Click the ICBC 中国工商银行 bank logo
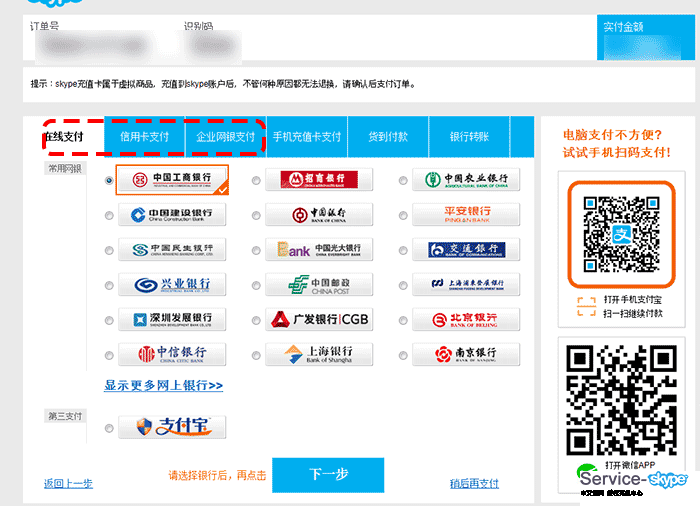This screenshot has width=700, height=506. pyautogui.click(x=172, y=180)
